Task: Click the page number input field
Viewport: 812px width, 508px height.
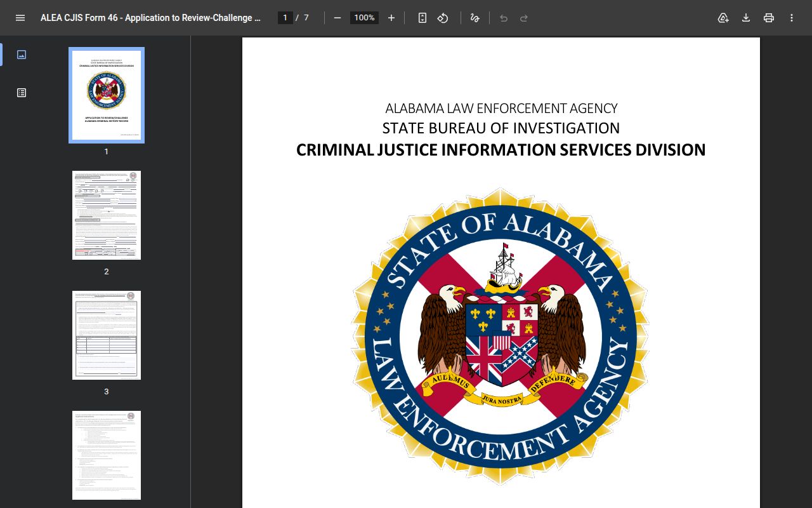Action: [x=285, y=18]
